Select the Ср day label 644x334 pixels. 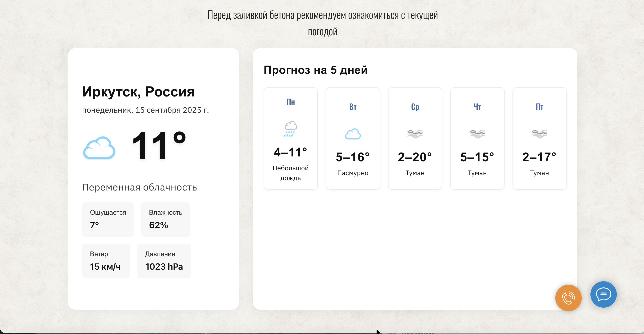pyautogui.click(x=415, y=107)
